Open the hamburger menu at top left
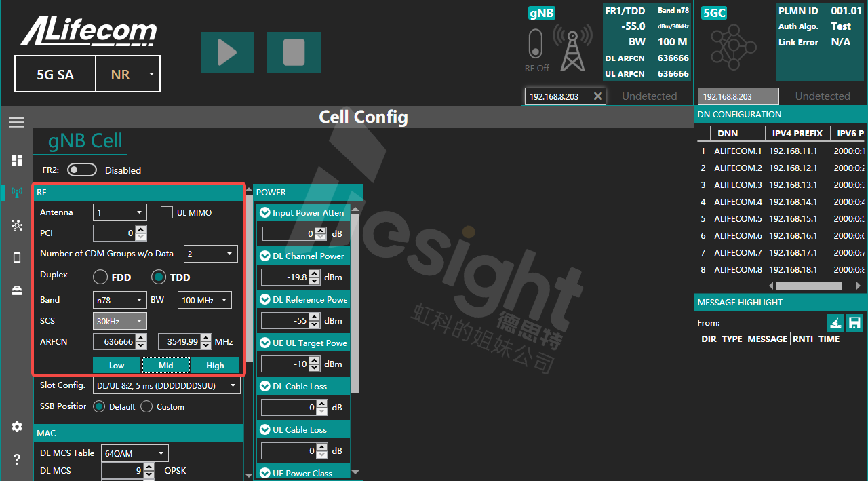The image size is (868, 481). pos(17,122)
